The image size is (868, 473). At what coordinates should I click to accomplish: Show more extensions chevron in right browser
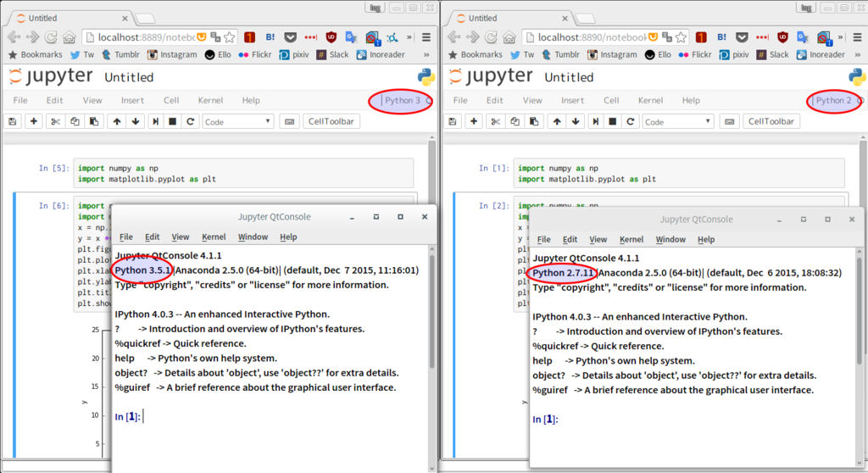click(x=840, y=37)
